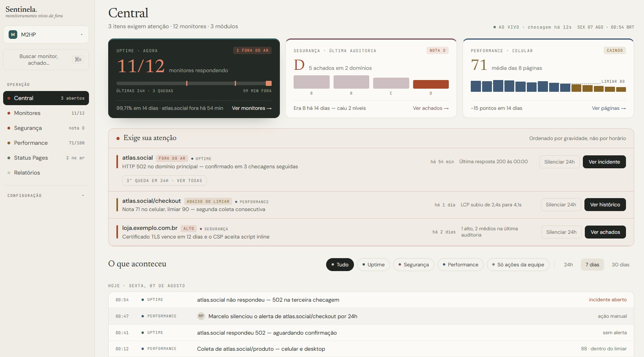Open atlas.social/checkout attention item title
Screen dimensions: 644x357
(x=152, y=201)
